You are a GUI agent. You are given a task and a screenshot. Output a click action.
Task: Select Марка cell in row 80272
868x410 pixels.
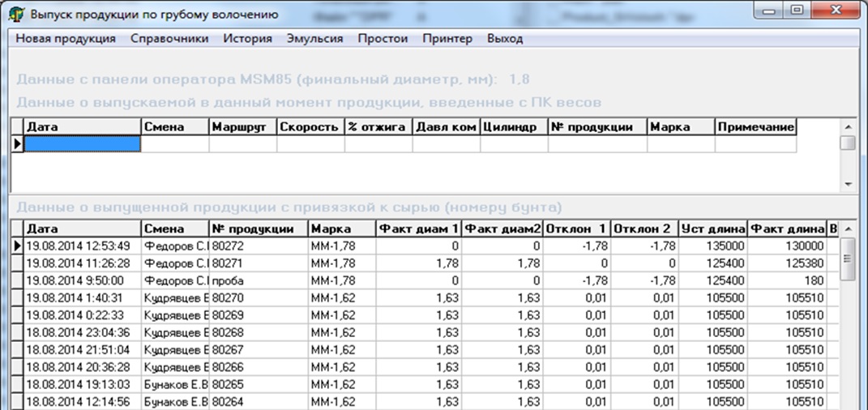[x=342, y=246]
